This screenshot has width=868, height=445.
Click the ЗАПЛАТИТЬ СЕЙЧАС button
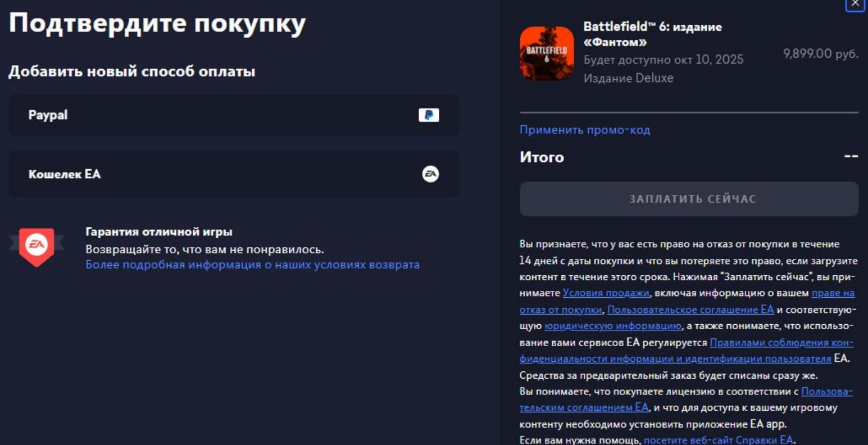click(689, 199)
